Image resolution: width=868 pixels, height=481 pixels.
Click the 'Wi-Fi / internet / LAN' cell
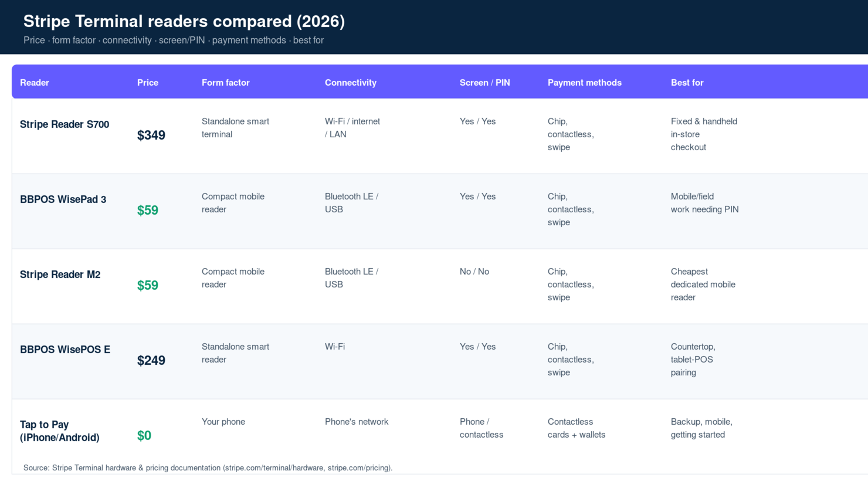[x=352, y=128]
